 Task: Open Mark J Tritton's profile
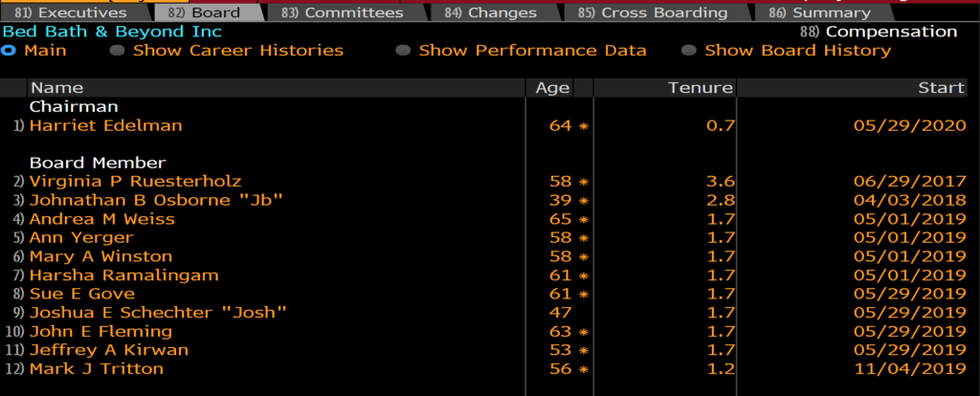(x=97, y=369)
